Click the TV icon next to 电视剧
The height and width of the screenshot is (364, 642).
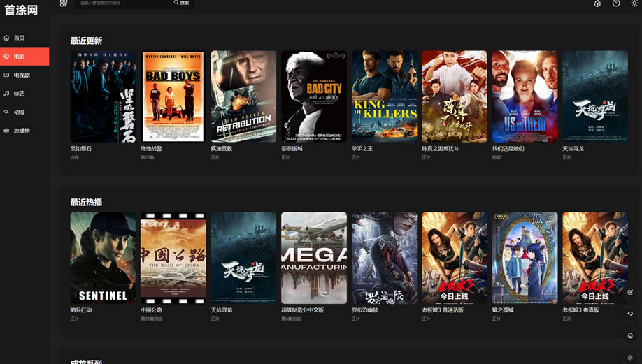point(6,75)
